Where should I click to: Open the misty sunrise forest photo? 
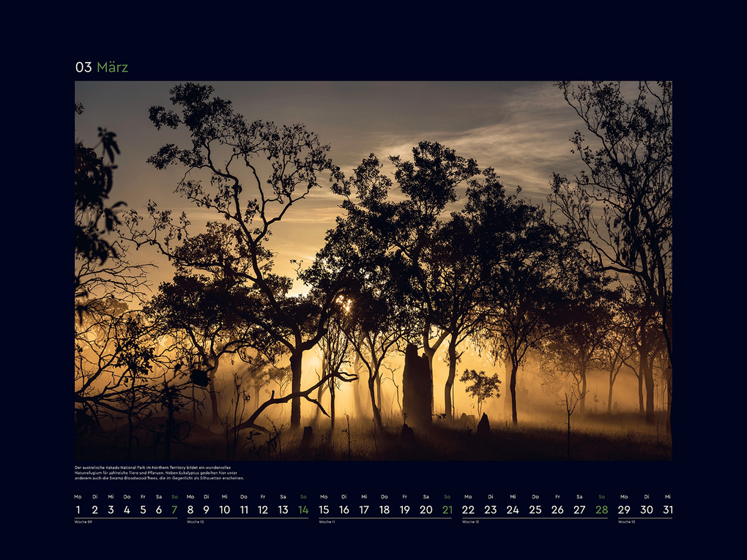coord(373,270)
